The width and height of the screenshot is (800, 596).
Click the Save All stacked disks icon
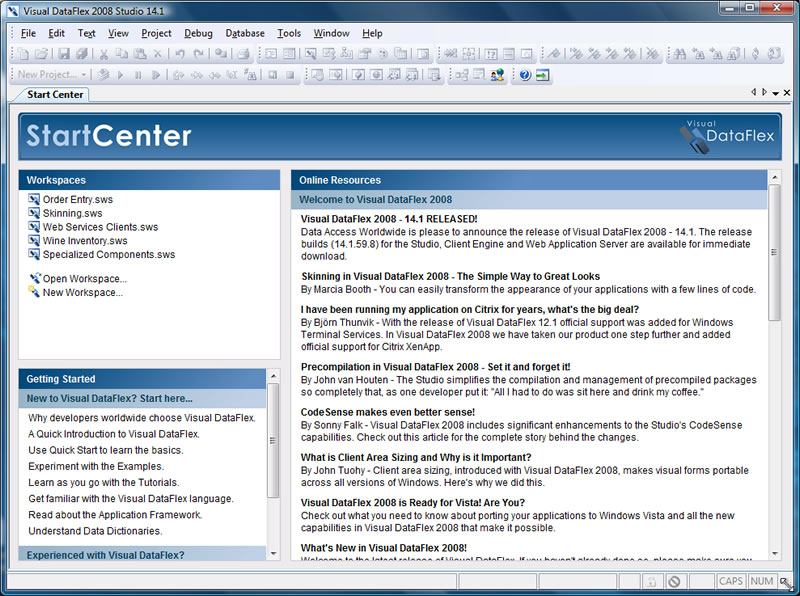82,54
